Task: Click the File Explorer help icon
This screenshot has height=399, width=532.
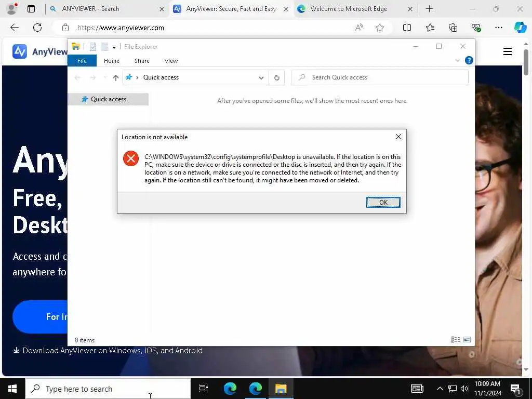Action: [469, 60]
